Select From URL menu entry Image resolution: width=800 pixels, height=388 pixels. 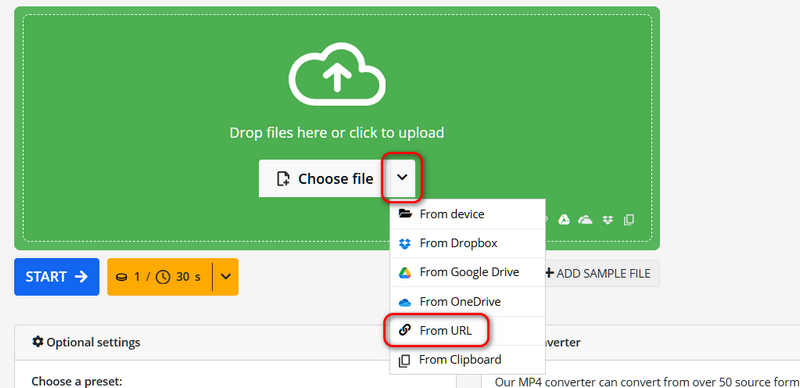click(x=467, y=331)
